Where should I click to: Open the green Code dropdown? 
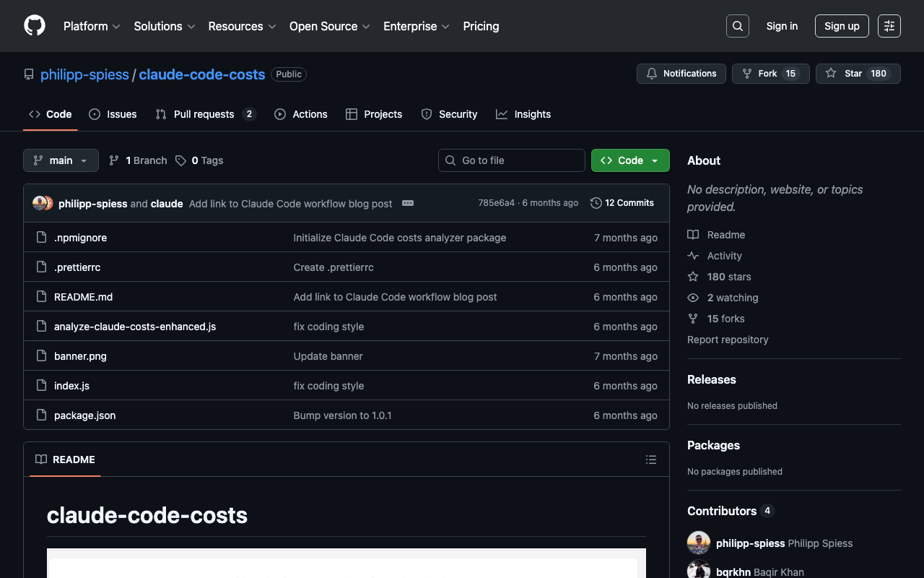(629, 160)
